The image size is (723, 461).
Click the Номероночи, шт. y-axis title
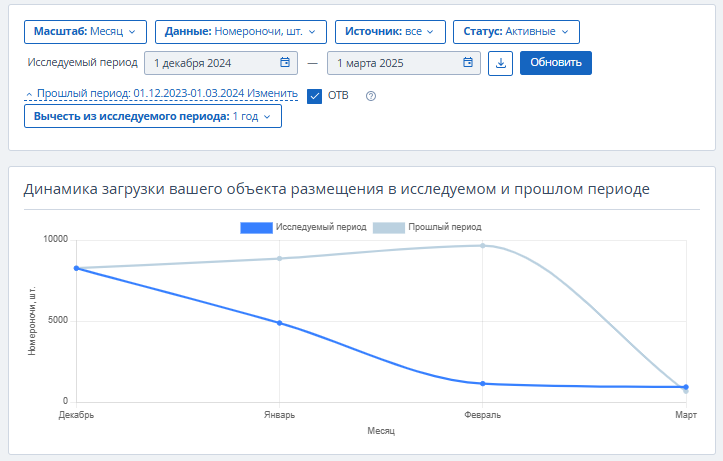pos(32,321)
